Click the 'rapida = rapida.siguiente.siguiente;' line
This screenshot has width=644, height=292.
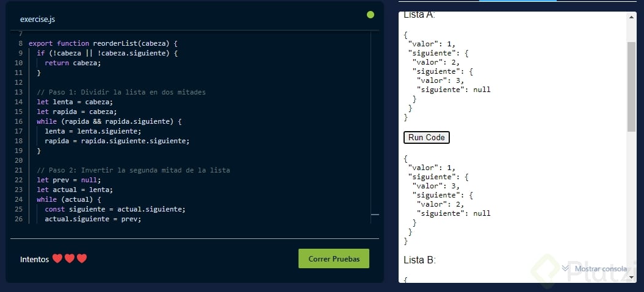point(117,141)
